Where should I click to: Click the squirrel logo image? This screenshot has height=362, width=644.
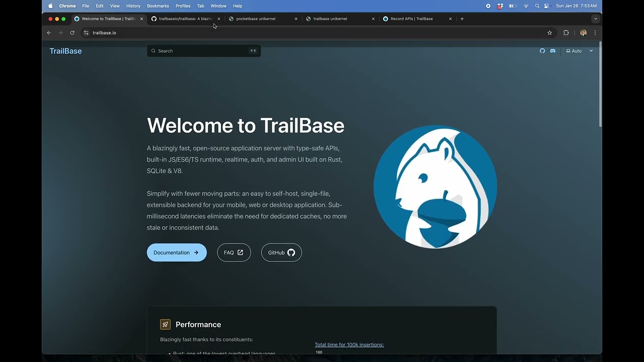435,187
